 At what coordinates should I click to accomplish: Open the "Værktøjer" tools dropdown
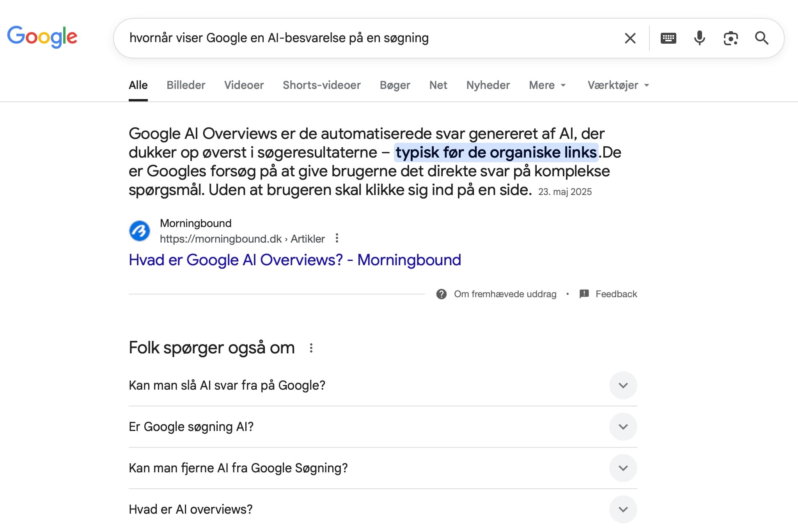coord(618,85)
